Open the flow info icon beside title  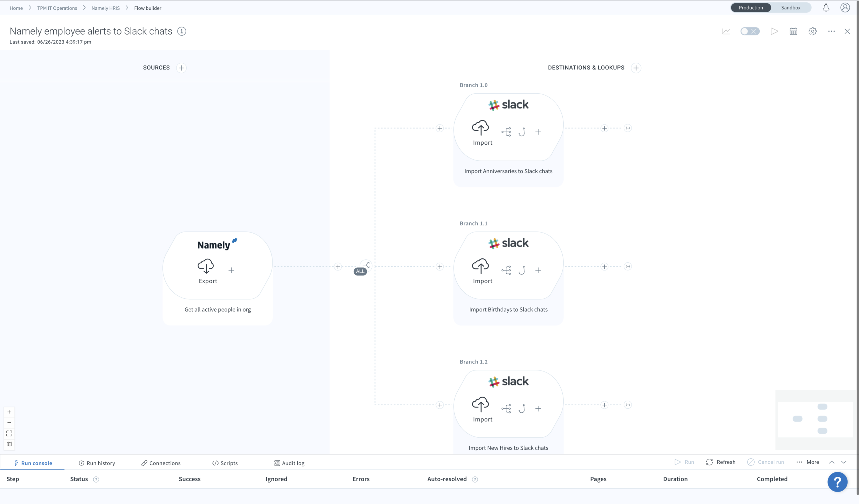click(182, 31)
